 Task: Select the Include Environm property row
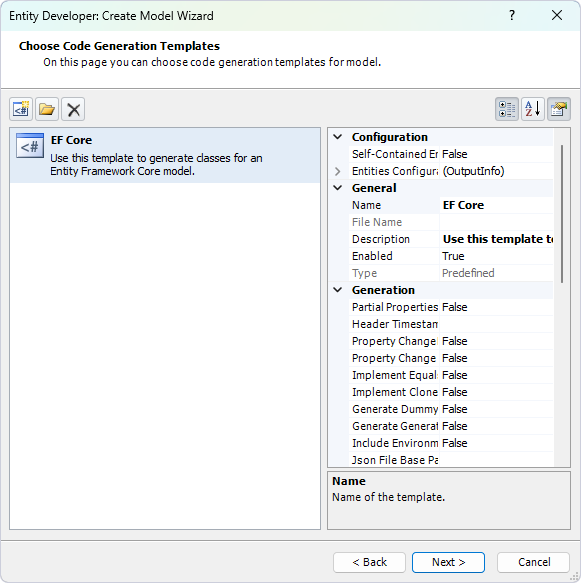tap(451, 443)
